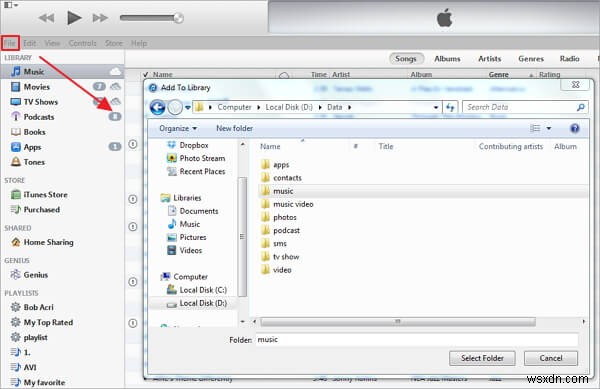Image resolution: width=600 pixels, height=389 pixels.
Task: Open the Help menu
Action: (139, 43)
